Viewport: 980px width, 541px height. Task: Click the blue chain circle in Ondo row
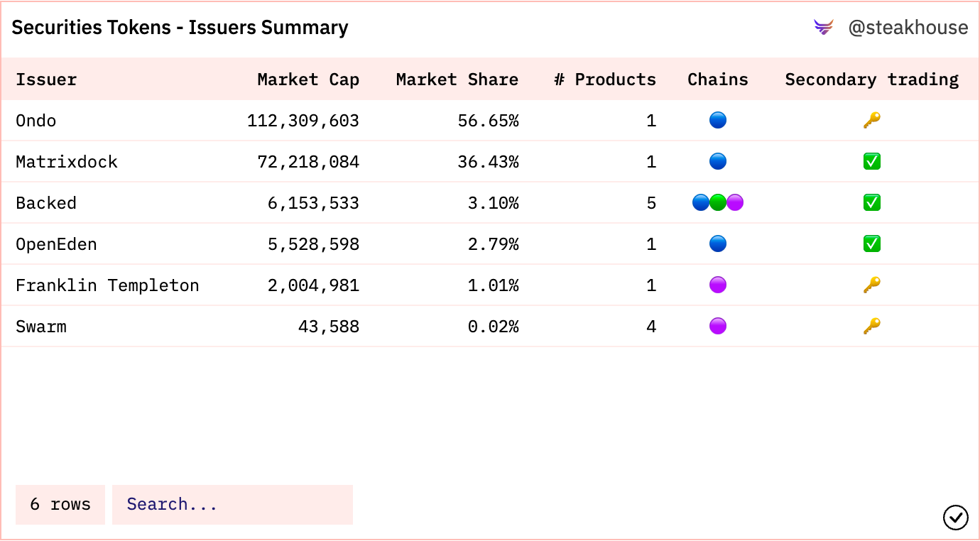(718, 121)
